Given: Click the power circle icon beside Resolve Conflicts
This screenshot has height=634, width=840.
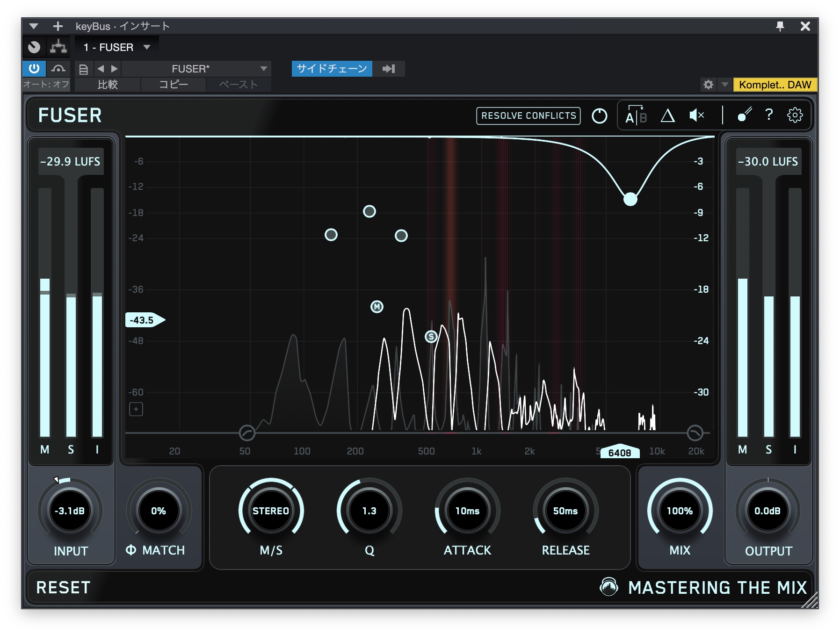Looking at the screenshot, I should point(599,115).
